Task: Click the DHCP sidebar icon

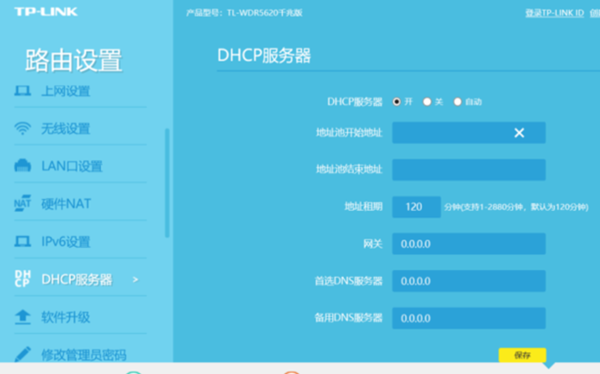Action: tap(23, 279)
